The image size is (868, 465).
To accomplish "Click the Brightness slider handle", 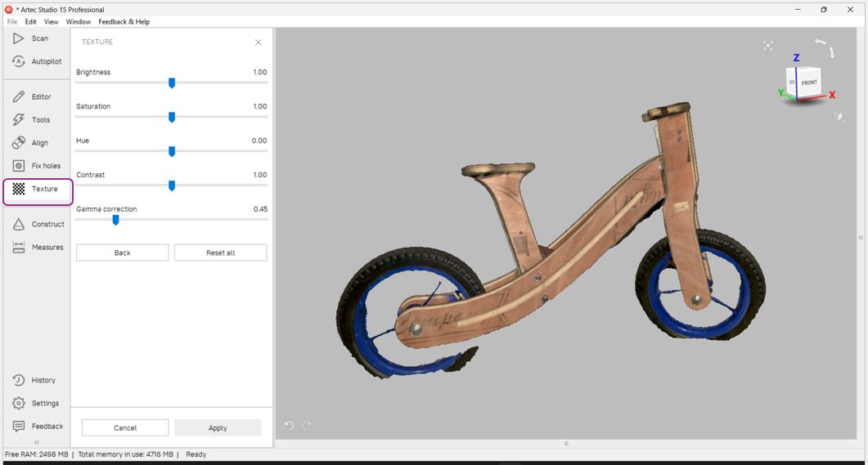I will (172, 83).
